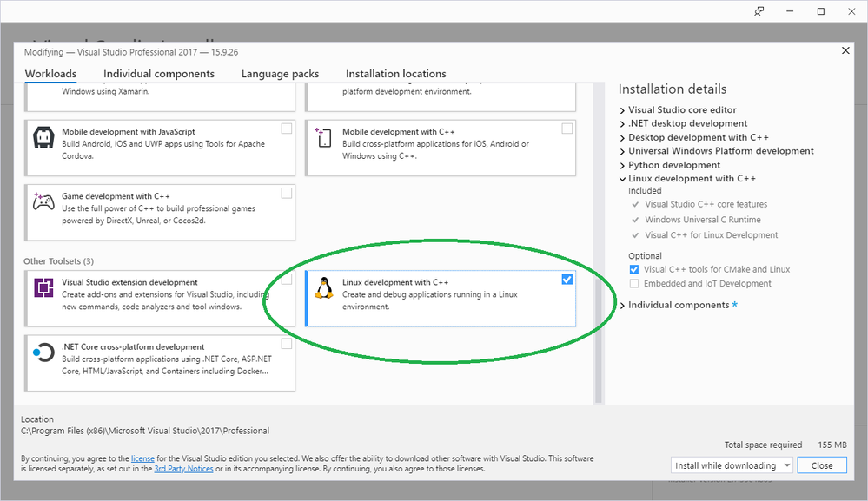Select the Linux development with C++ card

point(441,299)
